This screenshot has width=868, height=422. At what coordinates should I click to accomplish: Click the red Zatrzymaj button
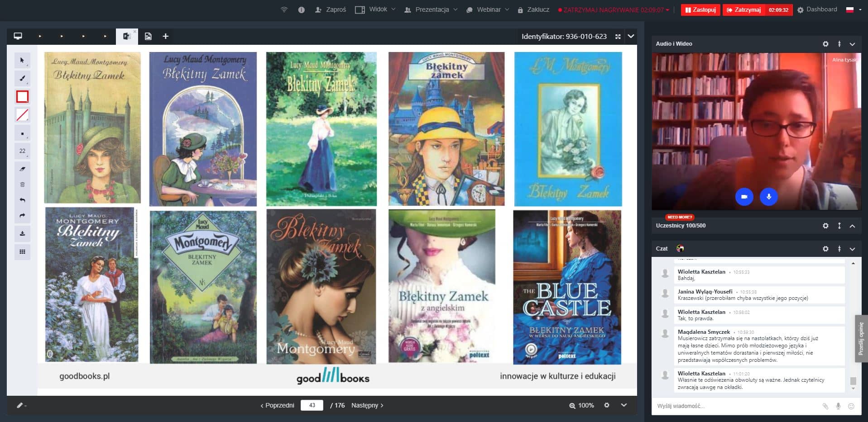(x=743, y=9)
